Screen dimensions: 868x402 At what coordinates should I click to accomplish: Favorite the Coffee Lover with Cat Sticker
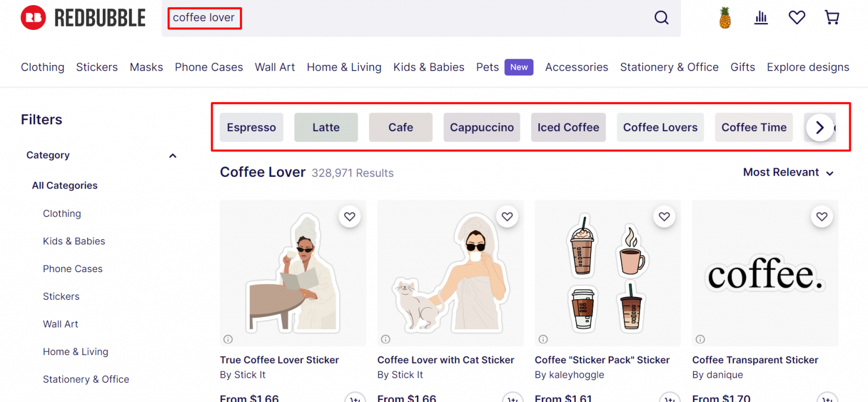click(506, 216)
